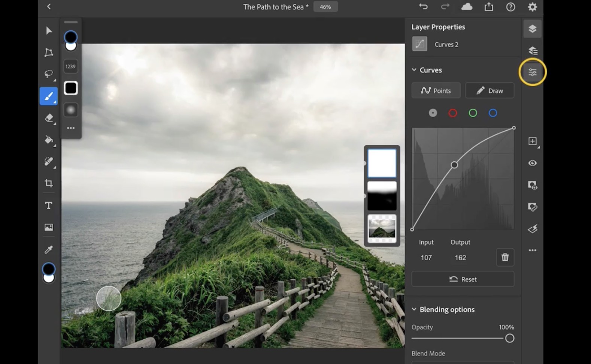
Task: Switch curves to Points mode
Action: (436, 91)
